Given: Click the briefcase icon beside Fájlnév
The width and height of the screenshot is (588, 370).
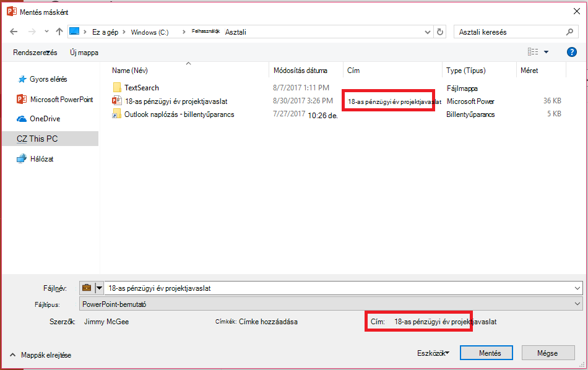Looking at the screenshot, I should (87, 288).
